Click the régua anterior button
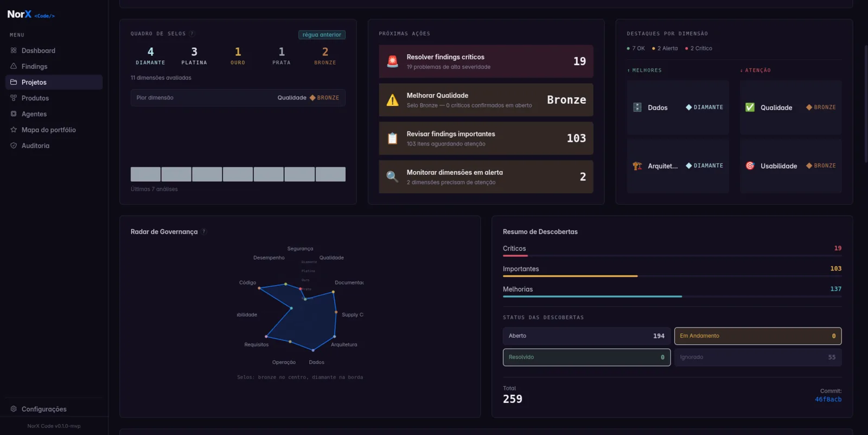868x435 pixels. [x=322, y=35]
